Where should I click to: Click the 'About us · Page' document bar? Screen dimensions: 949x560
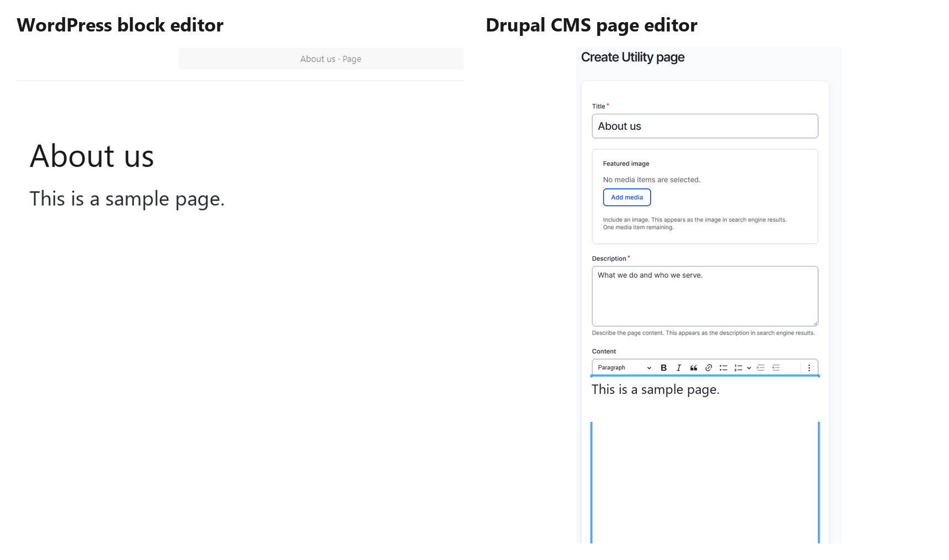click(321, 59)
